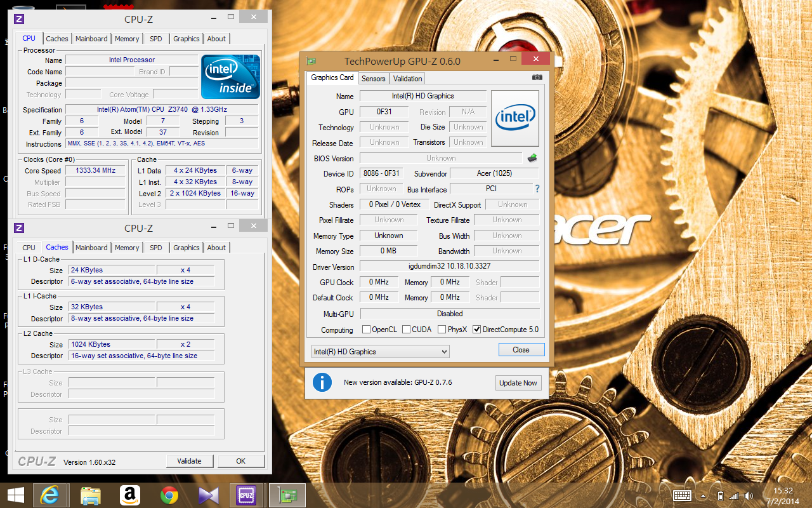Click the Bus Interface question mark icon
This screenshot has width=812, height=508.
tap(537, 189)
